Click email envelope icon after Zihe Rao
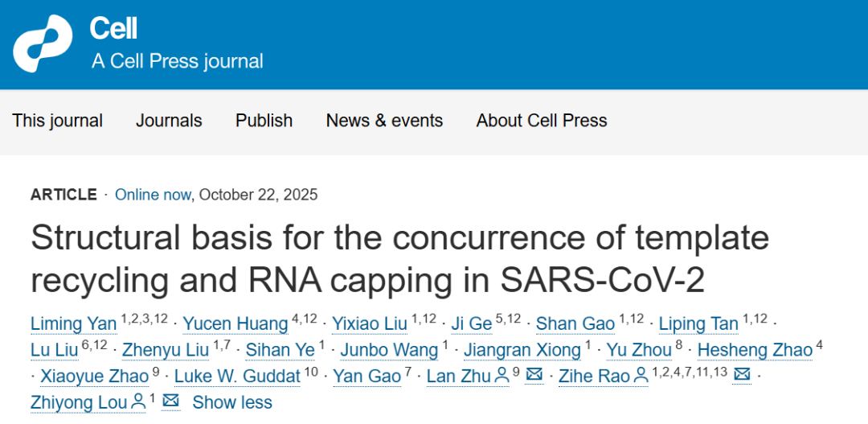Viewport: 868px width, 424px height. click(742, 375)
